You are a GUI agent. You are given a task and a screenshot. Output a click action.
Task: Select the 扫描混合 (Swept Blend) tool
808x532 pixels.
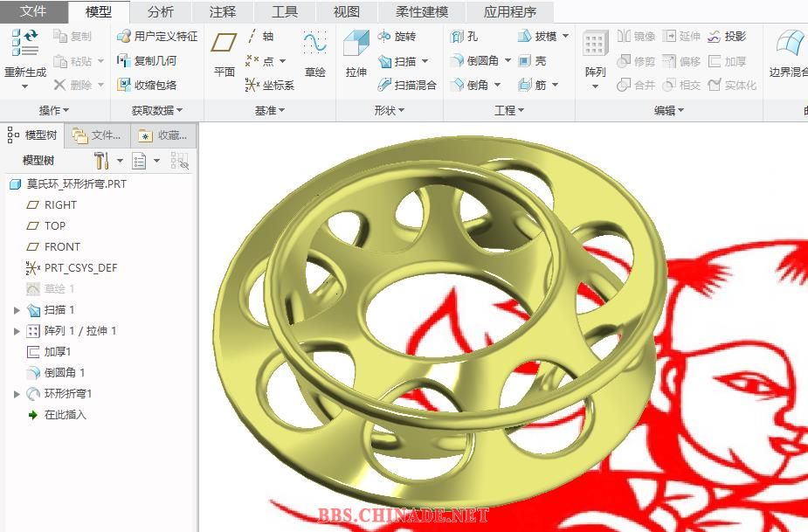pyautogui.click(x=407, y=85)
